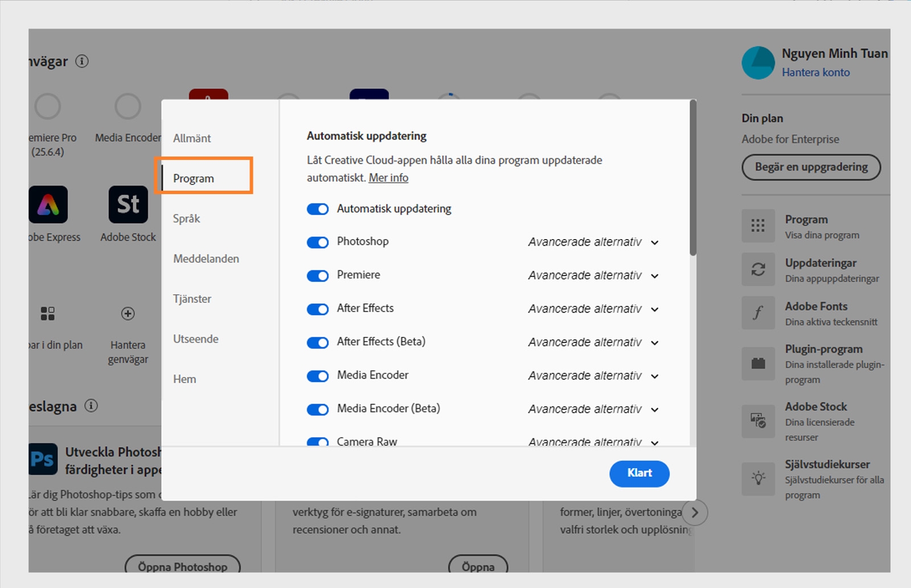Open Adobe Fonts panel
Image resolution: width=911 pixels, height=588 pixels.
(x=815, y=312)
